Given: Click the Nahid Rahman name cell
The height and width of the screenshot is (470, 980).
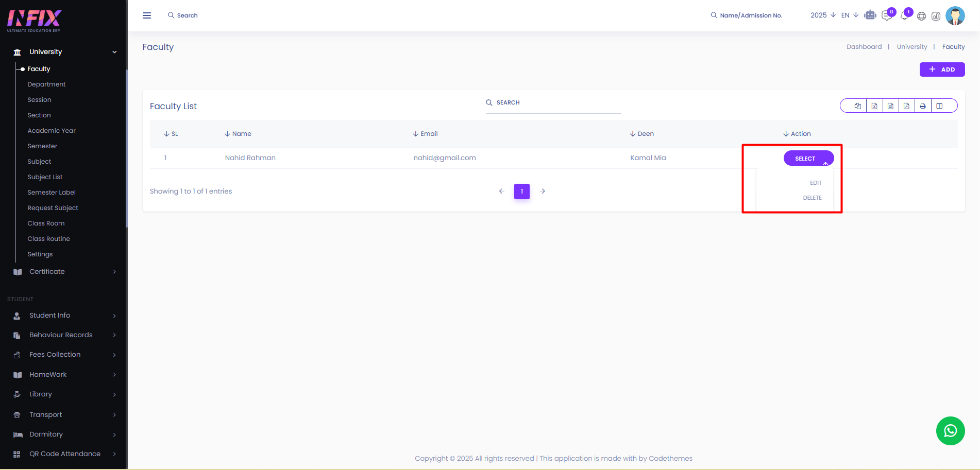Looking at the screenshot, I should pos(250,158).
